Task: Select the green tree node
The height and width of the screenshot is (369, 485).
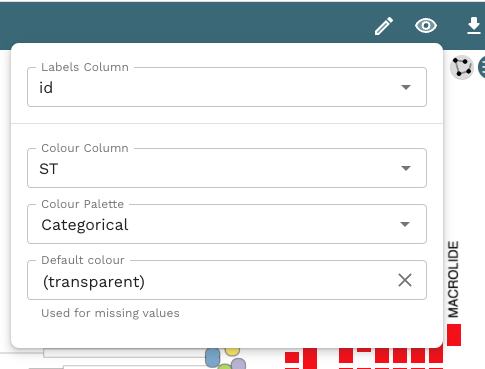Action: coord(225,367)
